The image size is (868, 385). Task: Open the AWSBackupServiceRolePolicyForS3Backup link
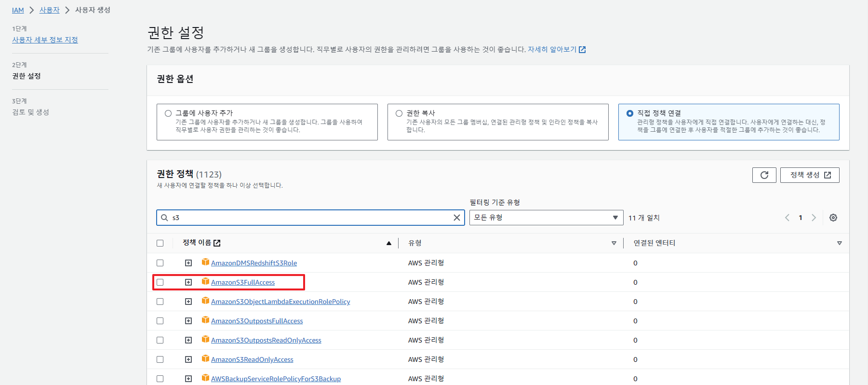(x=276, y=379)
